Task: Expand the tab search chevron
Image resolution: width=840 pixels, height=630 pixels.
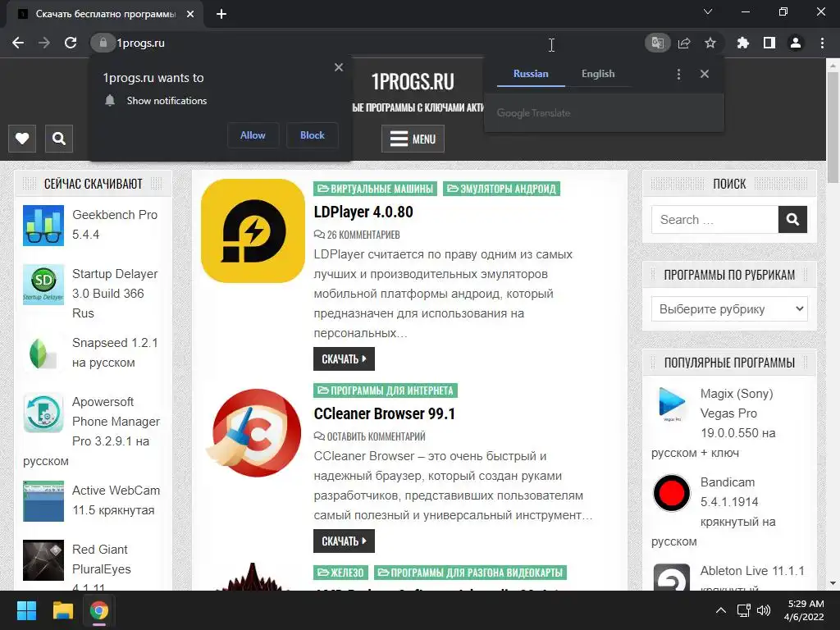Action: click(x=708, y=11)
